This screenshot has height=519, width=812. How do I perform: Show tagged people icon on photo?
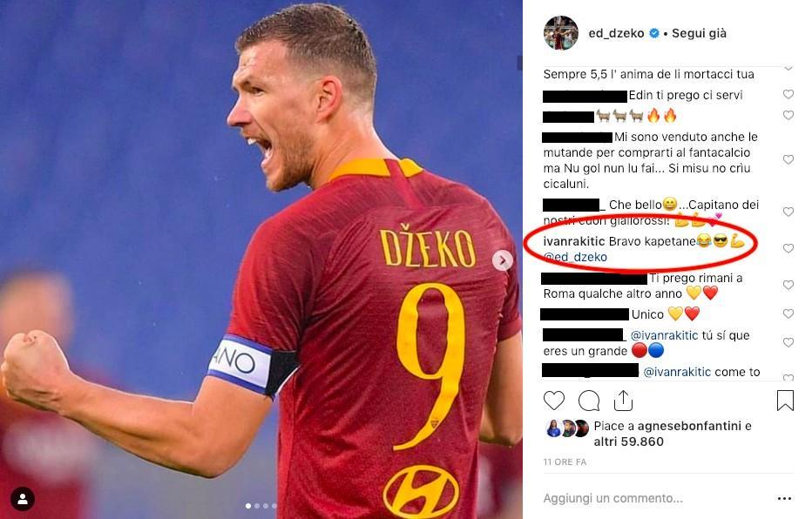coord(23,499)
